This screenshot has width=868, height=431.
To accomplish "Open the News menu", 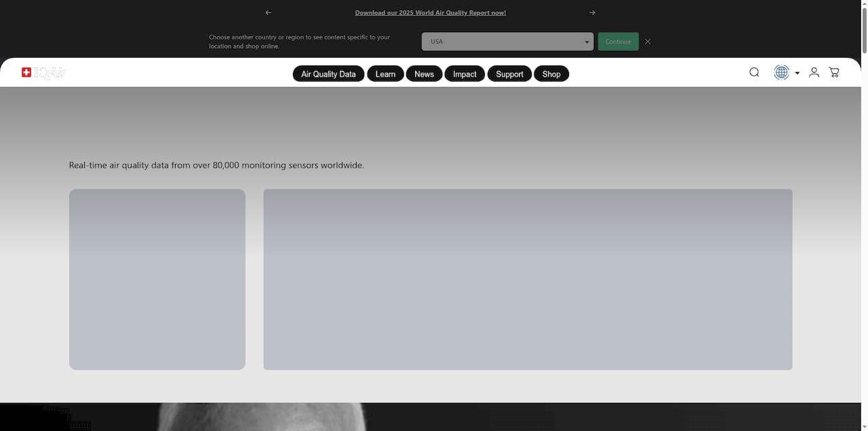I will click(x=424, y=74).
